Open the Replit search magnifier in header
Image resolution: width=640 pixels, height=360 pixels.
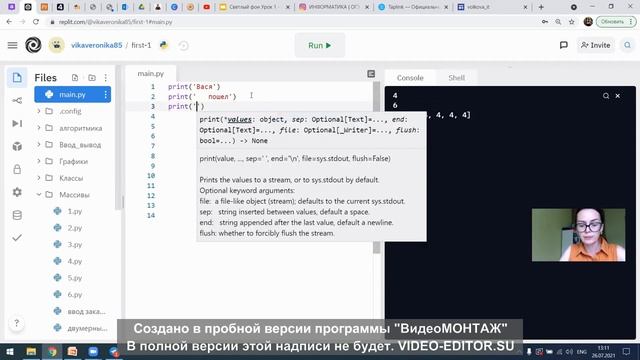point(627,45)
